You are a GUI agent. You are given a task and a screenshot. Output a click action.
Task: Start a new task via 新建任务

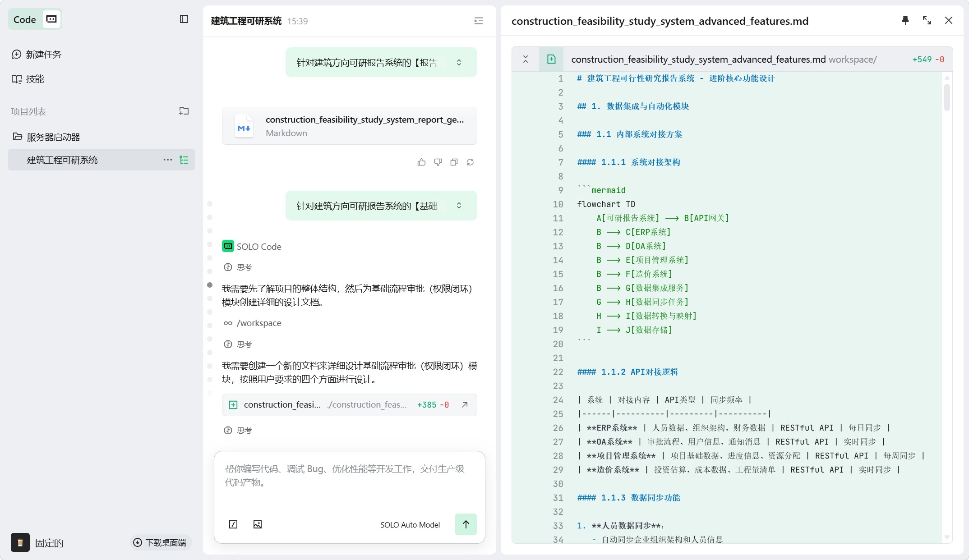point(43,54)
